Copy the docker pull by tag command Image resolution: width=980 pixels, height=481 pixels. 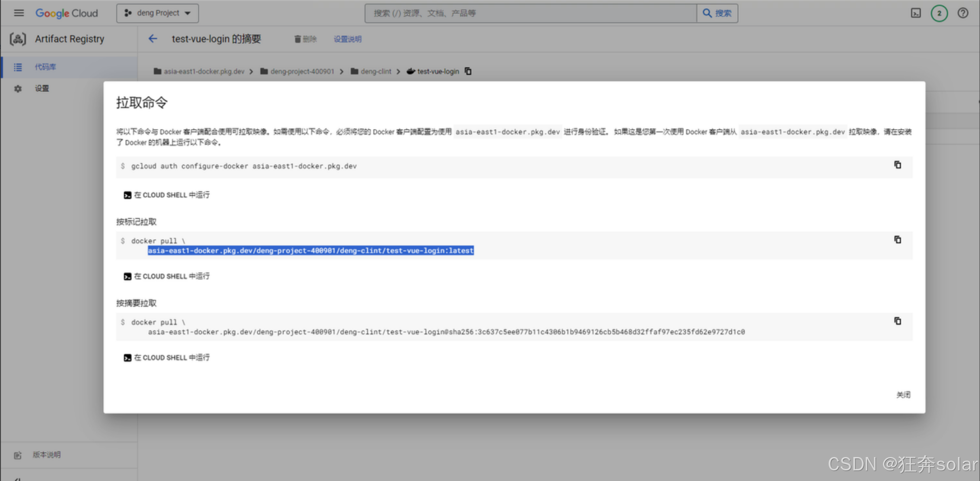(x=898, y=240)
